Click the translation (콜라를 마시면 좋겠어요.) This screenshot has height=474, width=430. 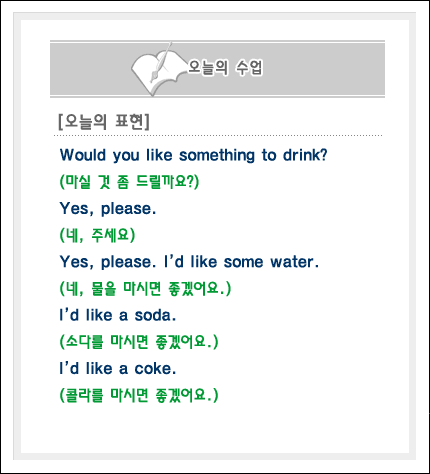[x=139, y=395]
